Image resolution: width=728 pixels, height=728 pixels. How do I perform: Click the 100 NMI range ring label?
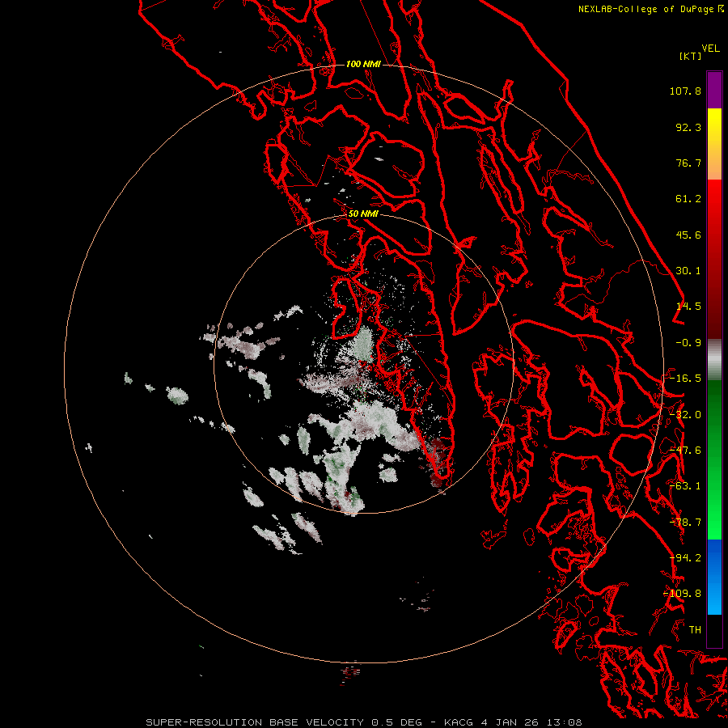pos(363,64)
